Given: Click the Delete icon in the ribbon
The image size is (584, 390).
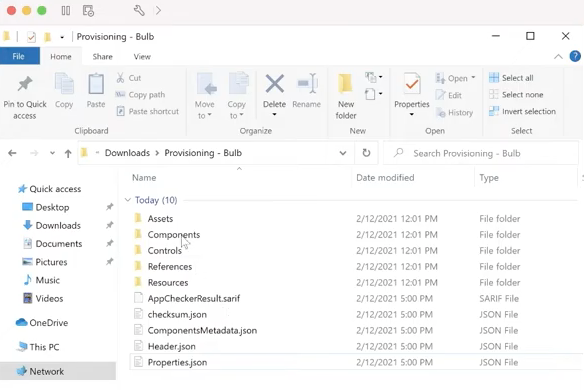Looking at the screenshot, I should coord(274,84).
